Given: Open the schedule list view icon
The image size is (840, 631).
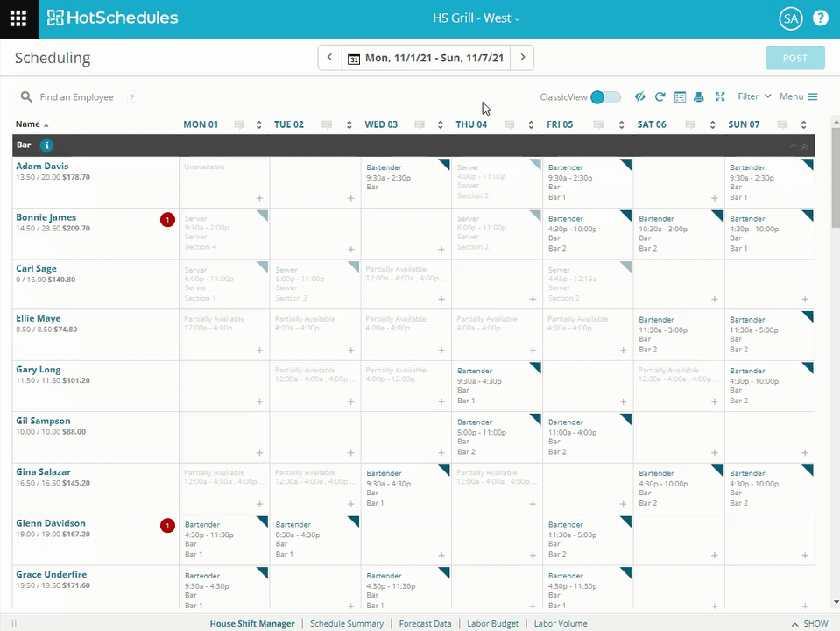Looking at the screenshot, I should pyautogui.click(x=680, y=97).
